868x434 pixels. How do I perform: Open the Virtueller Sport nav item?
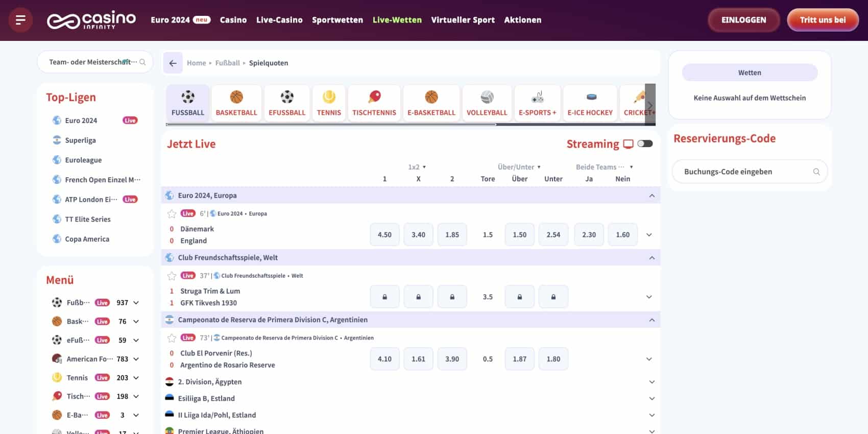[463, 20]
